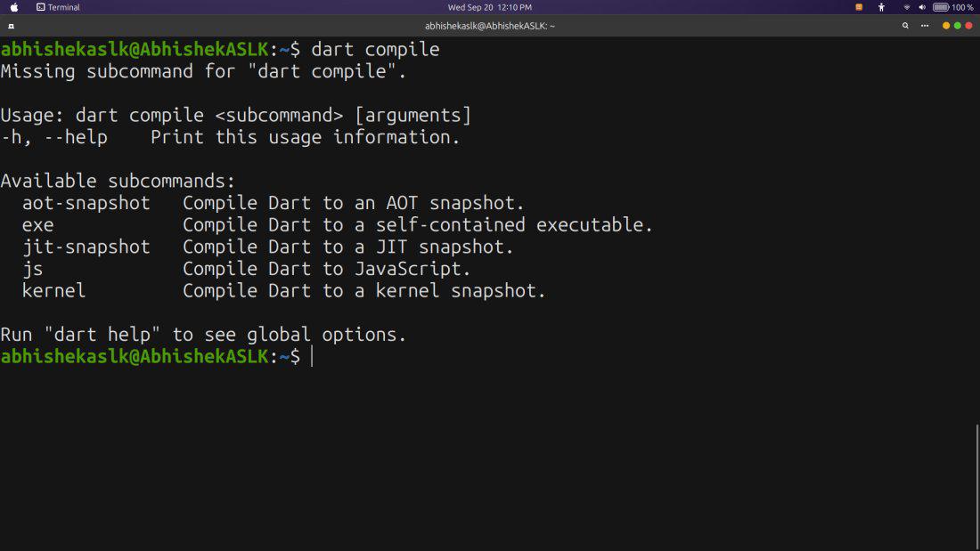
Task: Click the "dart compile" command on first line
Action: point(375,49)
